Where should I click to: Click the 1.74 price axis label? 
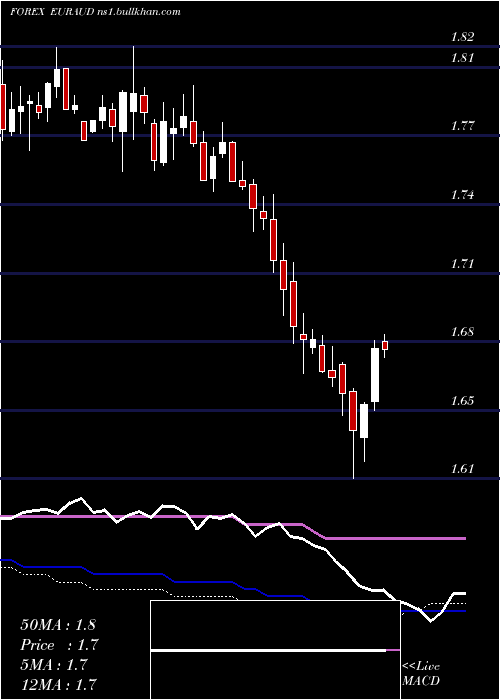point(462,195)
